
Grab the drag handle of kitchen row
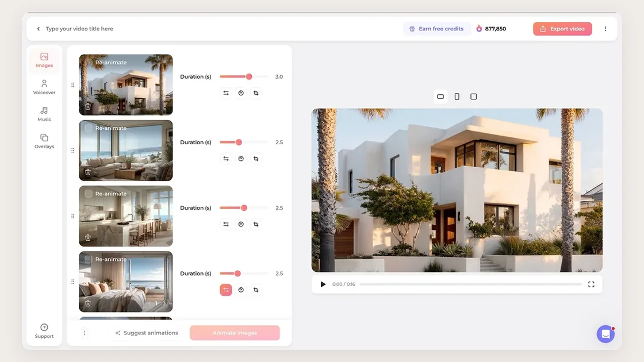(72, 216)
